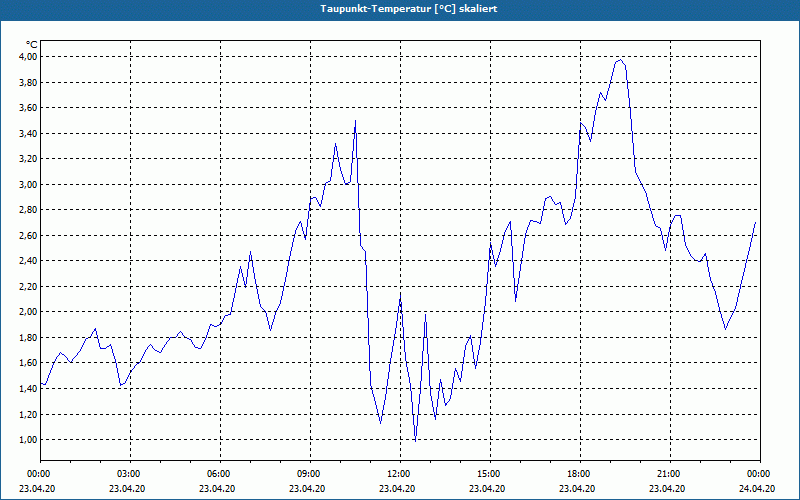The height and width of the screenshot is (500, 800).
Task: Click the 21:00 time label
Action: (x=670, y=474)
